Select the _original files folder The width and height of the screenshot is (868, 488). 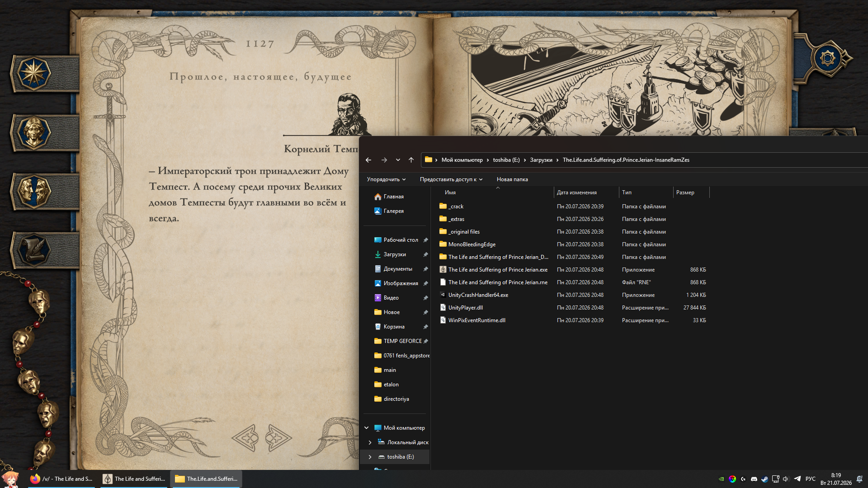[x=464, y=232]
